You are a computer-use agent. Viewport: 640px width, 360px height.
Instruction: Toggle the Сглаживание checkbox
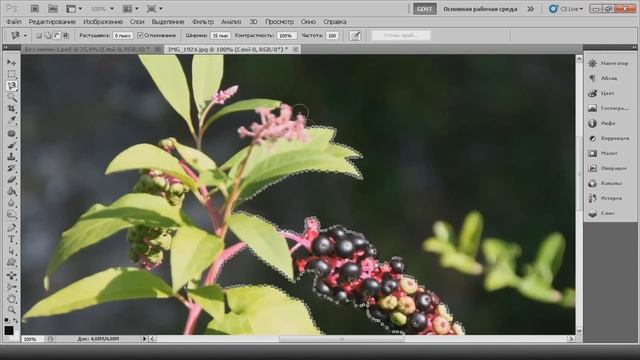[140, 36]
